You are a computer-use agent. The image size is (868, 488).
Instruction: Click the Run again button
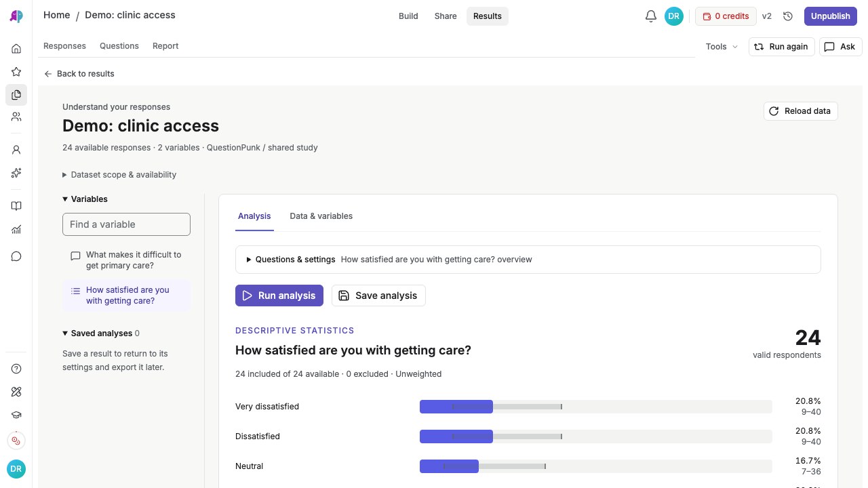click(x=782, y=47)
